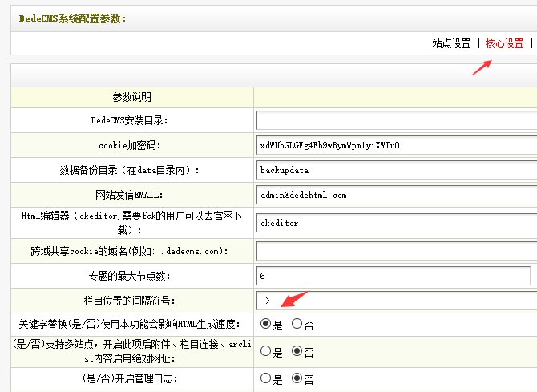Focus the cookie加密码 text box
Image resolution: width=537 pixels, height=392 pixels.
coord(396,145)
